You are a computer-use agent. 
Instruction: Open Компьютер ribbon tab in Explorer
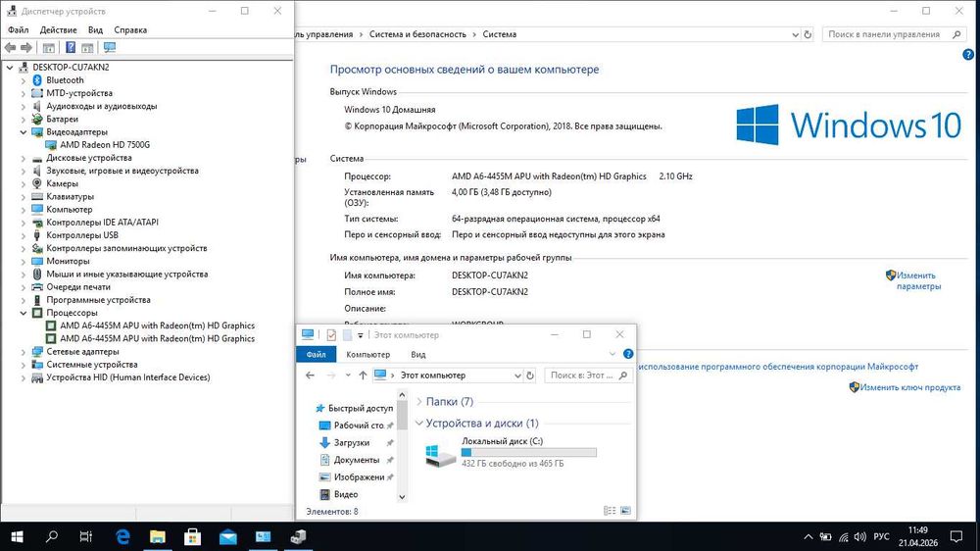368,354
